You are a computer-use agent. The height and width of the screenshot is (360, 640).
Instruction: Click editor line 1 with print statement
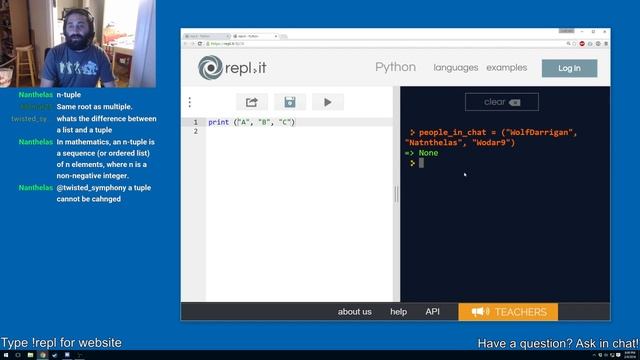tap(251, 122)
